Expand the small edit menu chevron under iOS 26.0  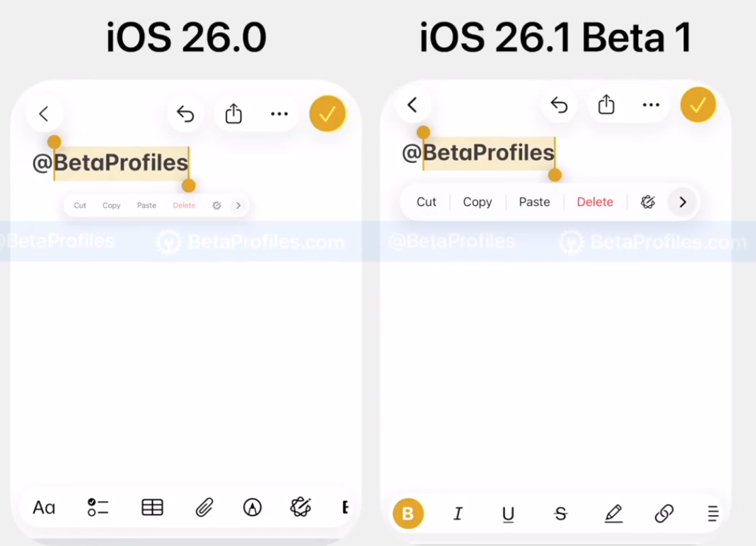[238, 206]
